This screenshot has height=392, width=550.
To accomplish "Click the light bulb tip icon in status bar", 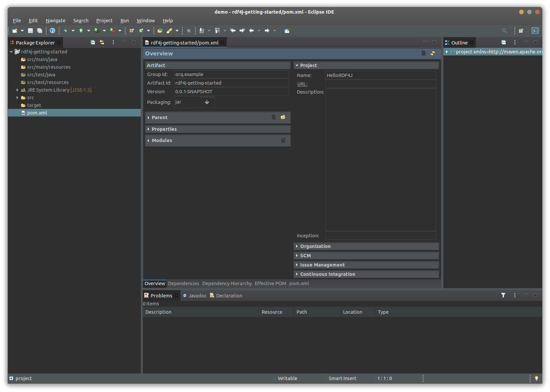I will [536, 378].
